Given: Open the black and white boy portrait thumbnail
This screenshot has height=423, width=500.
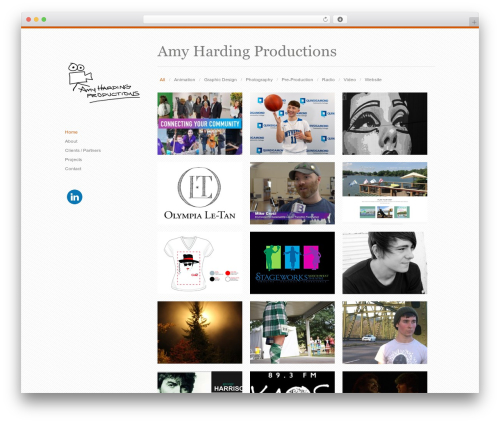Looking at the screenshot, I should pyautogui.click(x=385, y=263).
